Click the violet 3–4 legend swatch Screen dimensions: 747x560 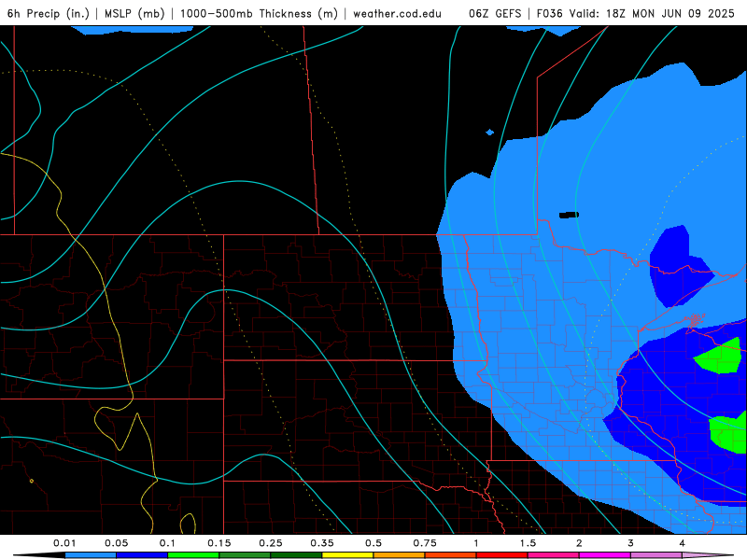[656, 555]
